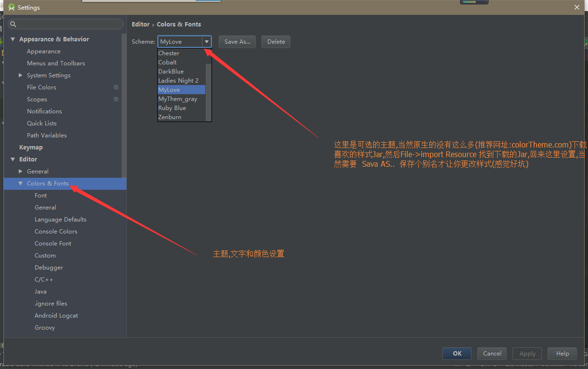Click the settings tree vertical scrollbar

pos(124,106)
